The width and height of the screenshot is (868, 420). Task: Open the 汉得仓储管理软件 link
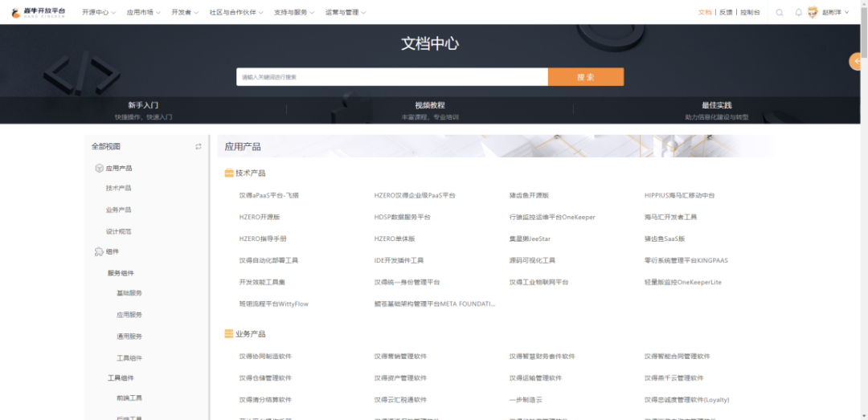coord(265,378)
